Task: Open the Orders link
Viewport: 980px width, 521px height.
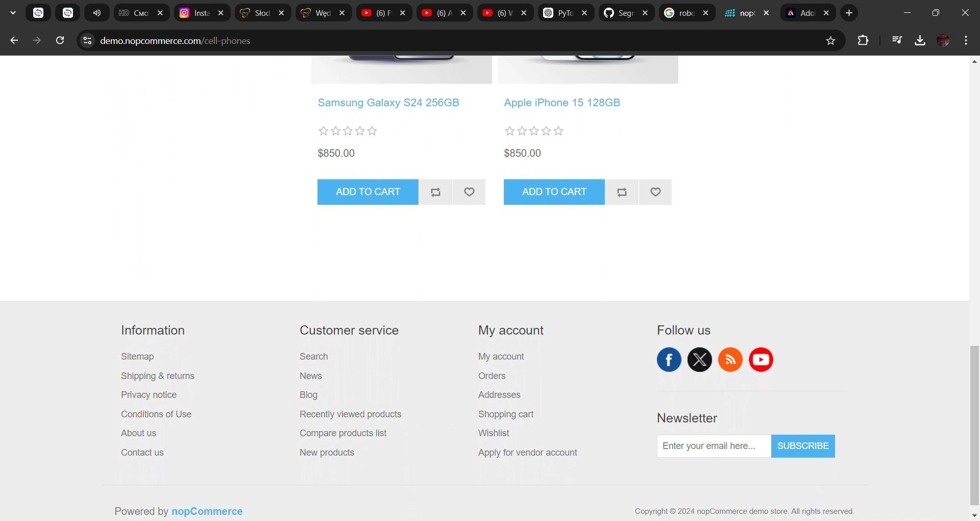Action: coord(492,376)
